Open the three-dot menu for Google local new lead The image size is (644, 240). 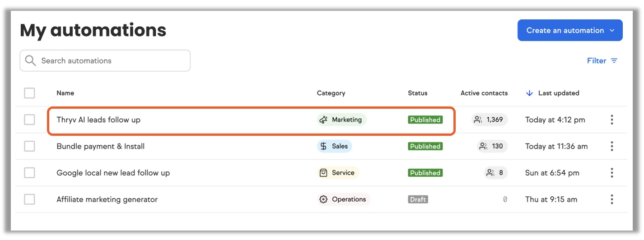coord(612,173)
